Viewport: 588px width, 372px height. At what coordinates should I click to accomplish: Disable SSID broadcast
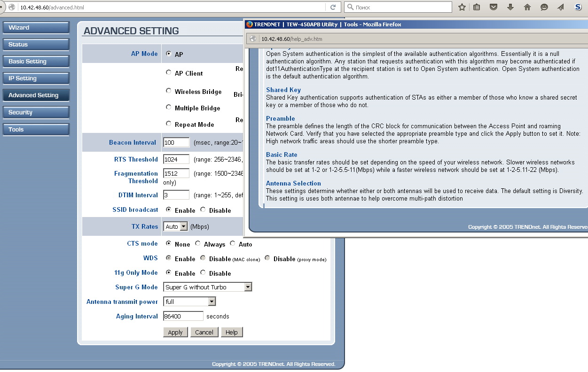(203, 209)
